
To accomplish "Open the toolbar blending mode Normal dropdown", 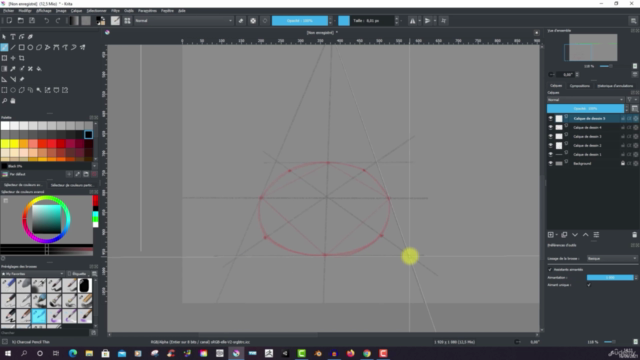I will click(184, 20).
